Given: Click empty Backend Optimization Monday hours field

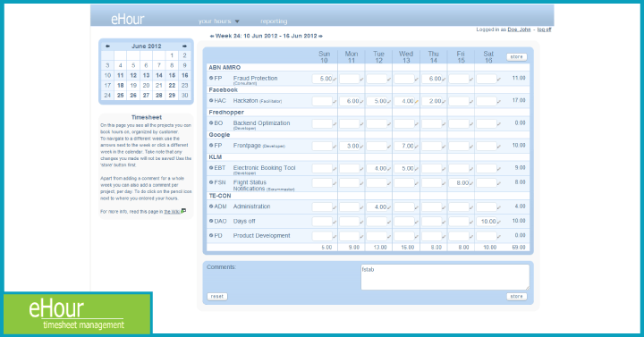Looking at the screenshot, I should (350, 123).
